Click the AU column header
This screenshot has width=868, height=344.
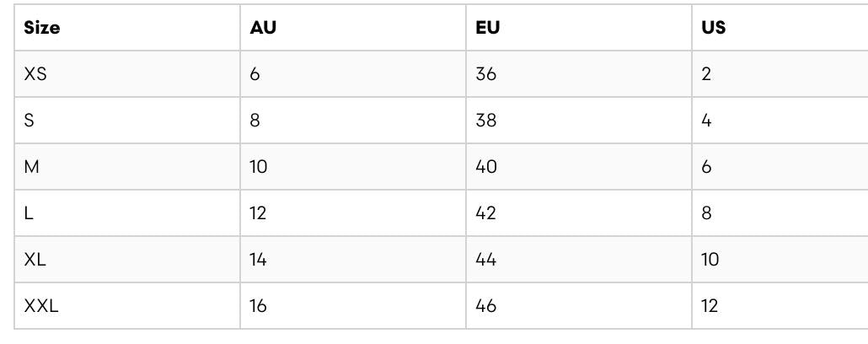(353, 28)
